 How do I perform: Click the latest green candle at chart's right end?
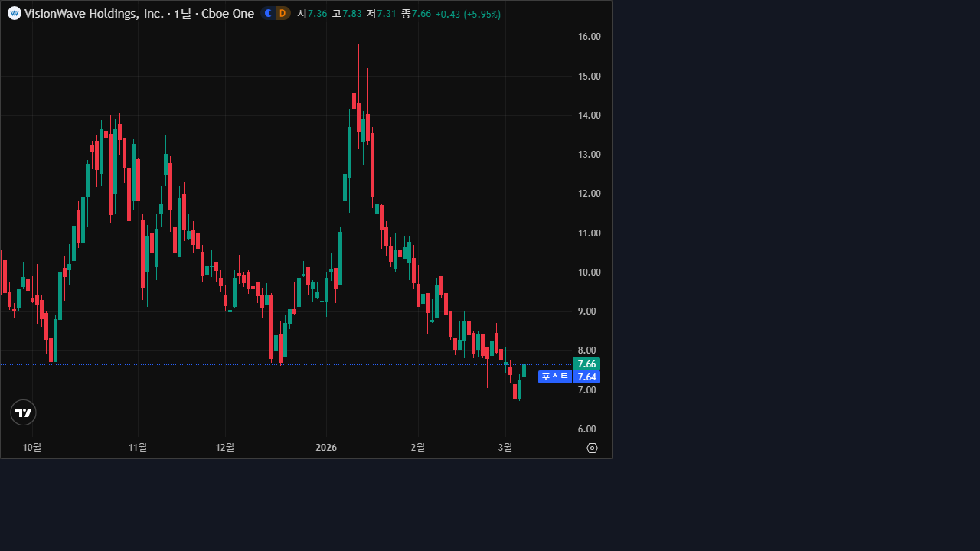(x=524, y=369)
